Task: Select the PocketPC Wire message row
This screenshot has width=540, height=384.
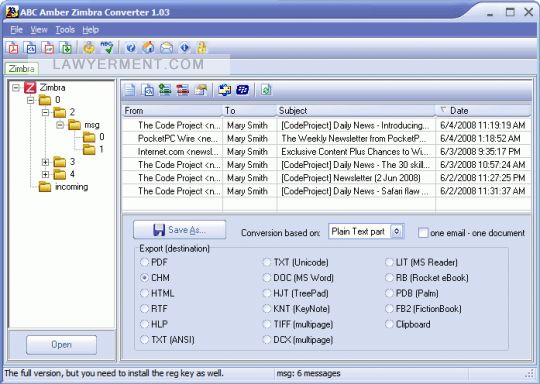Action: click(x=326, y=138)
